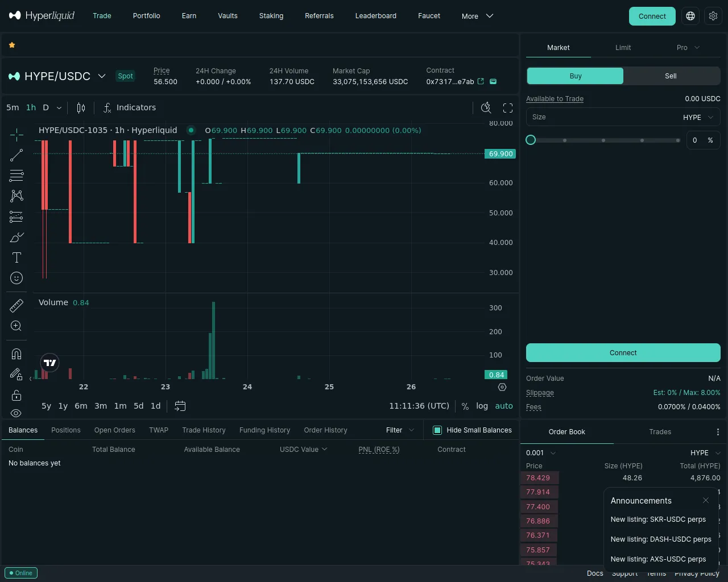Open the go-to-date calendar icon

[180, 406]
